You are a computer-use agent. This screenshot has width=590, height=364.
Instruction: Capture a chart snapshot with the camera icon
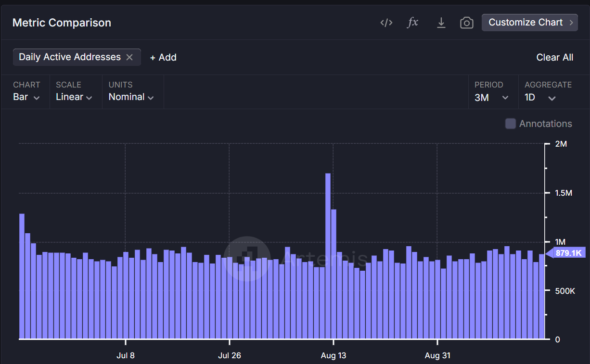tap(467, 22)
